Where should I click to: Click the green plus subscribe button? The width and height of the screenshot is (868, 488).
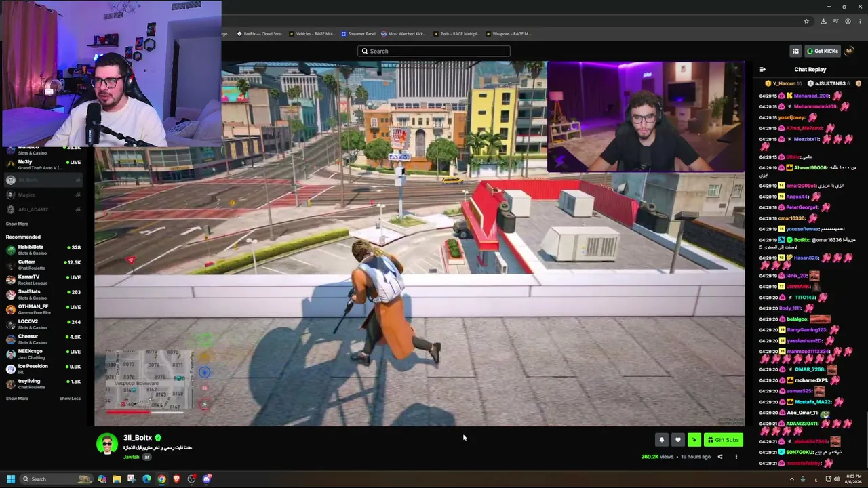pyautogui.click(x=694, y=440)
